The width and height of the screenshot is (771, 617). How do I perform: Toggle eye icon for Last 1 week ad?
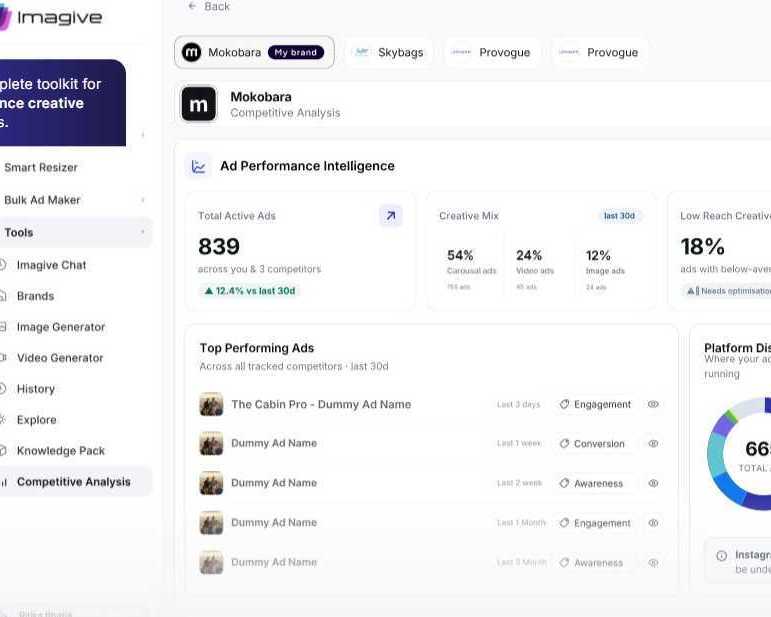[653, 443]
